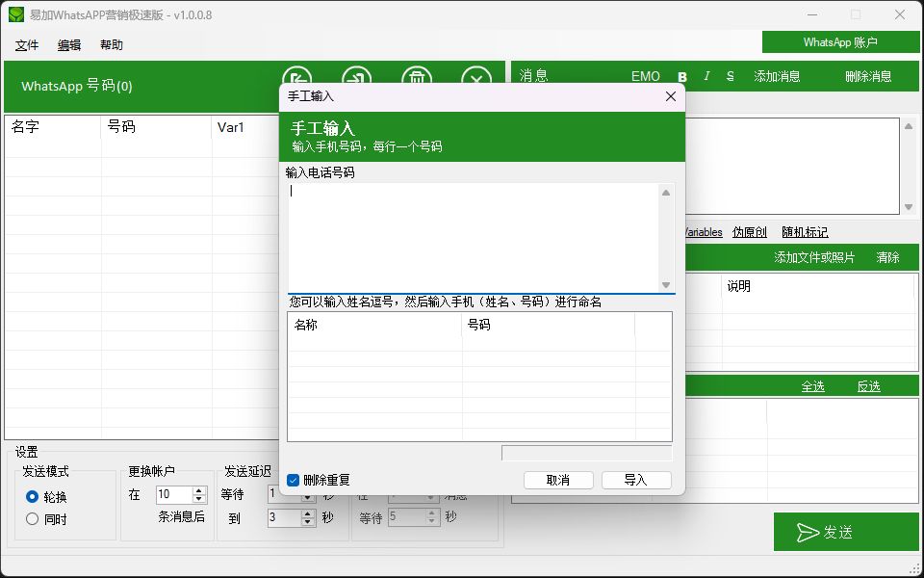This screenshot has width=924, height=578.
Task: Click the 随机标记 link
Action: click(805, 232)
